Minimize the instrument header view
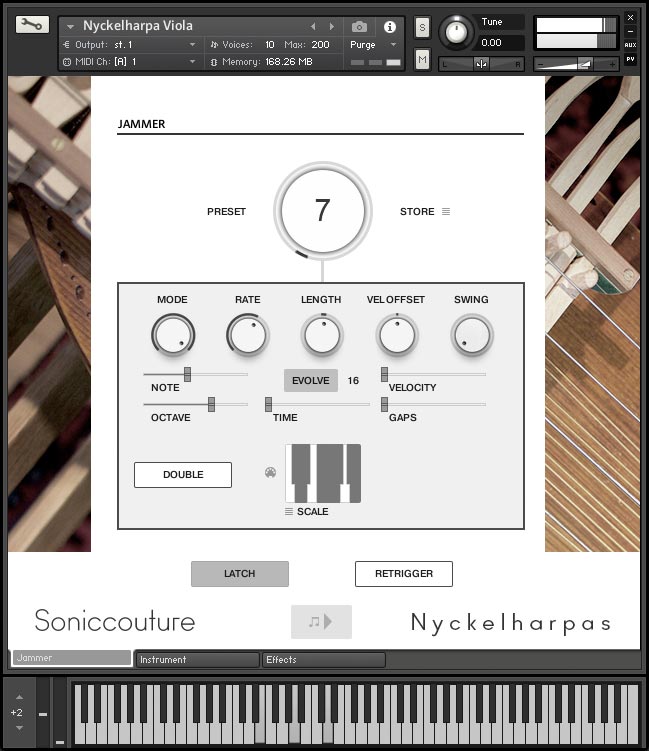Image resolution: width=649 pixels, height=751 pixels. pyautogui.click(x=630, y=32)
